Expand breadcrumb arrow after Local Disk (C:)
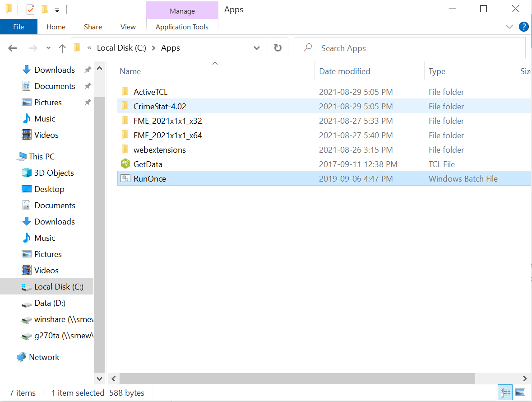 point(154,48)
